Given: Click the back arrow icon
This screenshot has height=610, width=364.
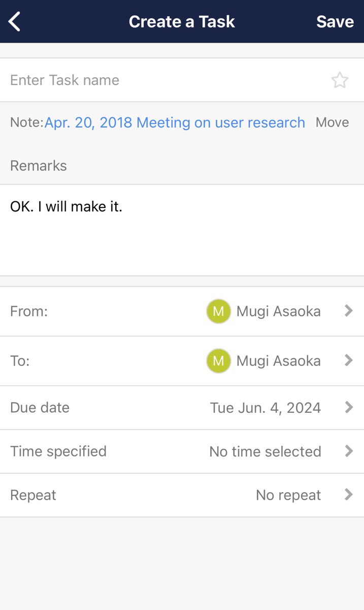Looking at the screenshot, I should point(14,21).
